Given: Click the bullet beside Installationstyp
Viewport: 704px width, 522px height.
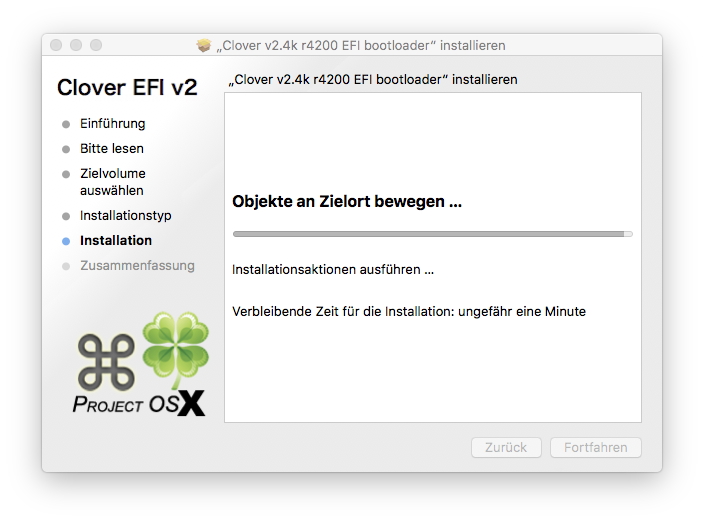Looking at the screenshot, I should 66,216.
